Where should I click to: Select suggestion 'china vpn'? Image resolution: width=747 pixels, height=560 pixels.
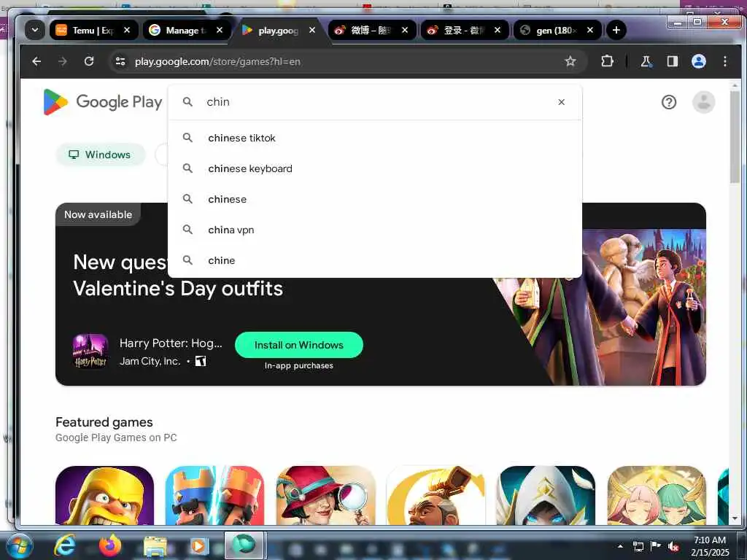tap(375, 230)
